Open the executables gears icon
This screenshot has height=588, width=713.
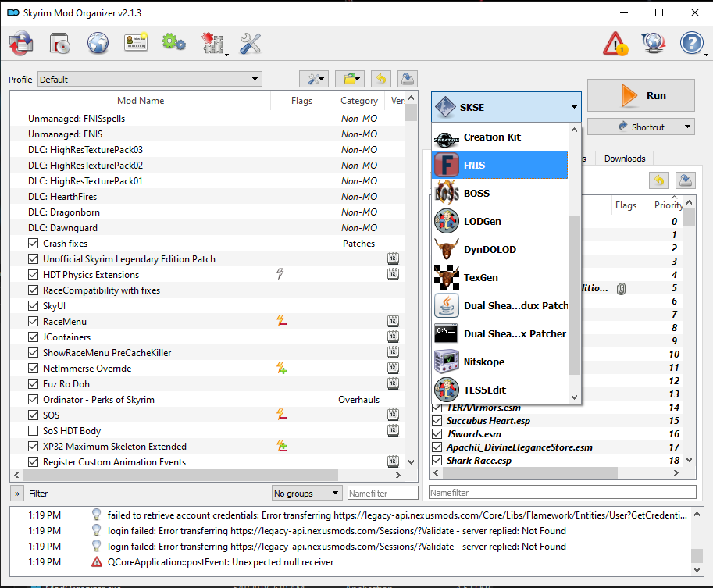(173, 42)
